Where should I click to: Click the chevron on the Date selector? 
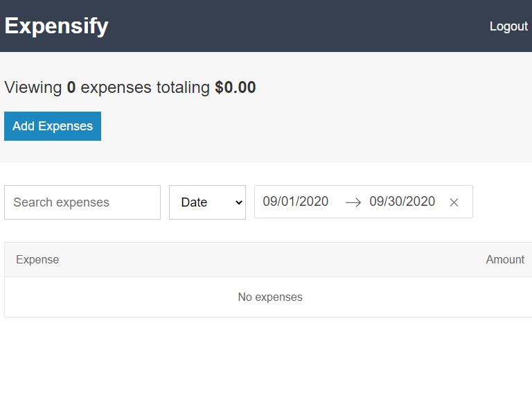[x=239, y=202]
